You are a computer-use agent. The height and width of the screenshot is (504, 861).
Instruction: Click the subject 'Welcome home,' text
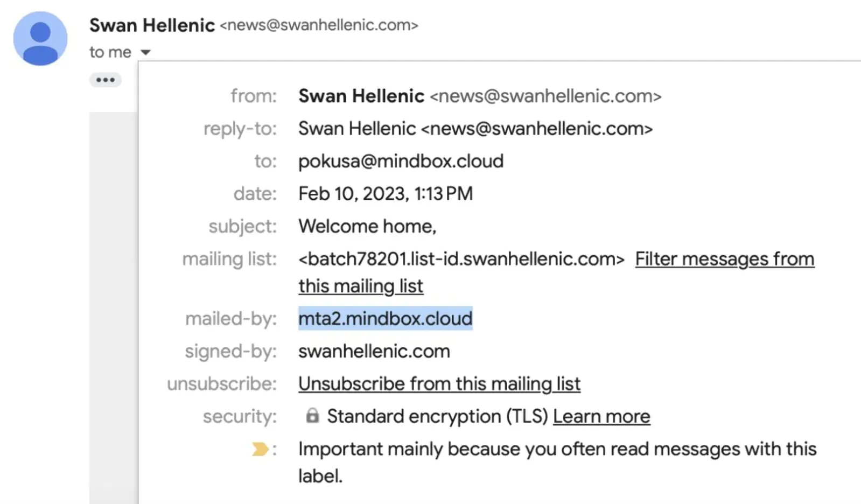click(x=367, y=226)
